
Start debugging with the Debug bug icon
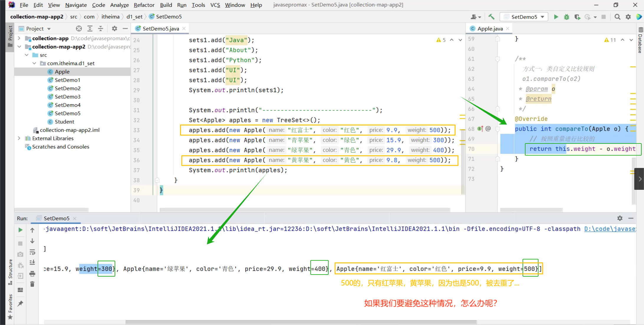pyautogui.click(x=566, y=17)
